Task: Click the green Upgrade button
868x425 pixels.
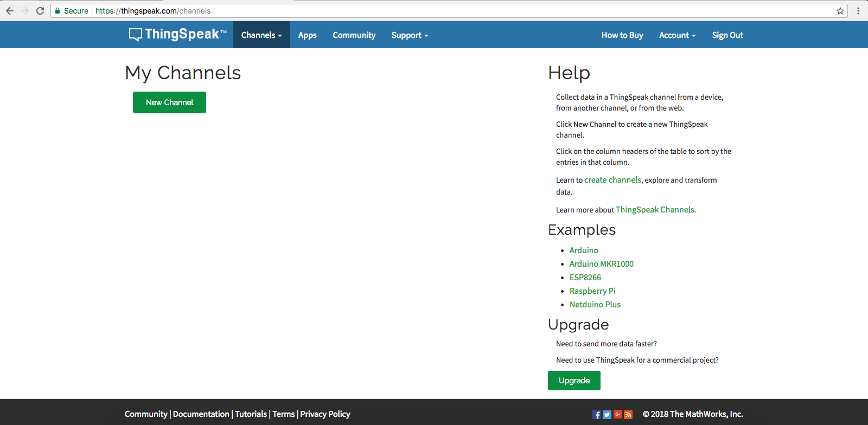Action: pos(574,381)
